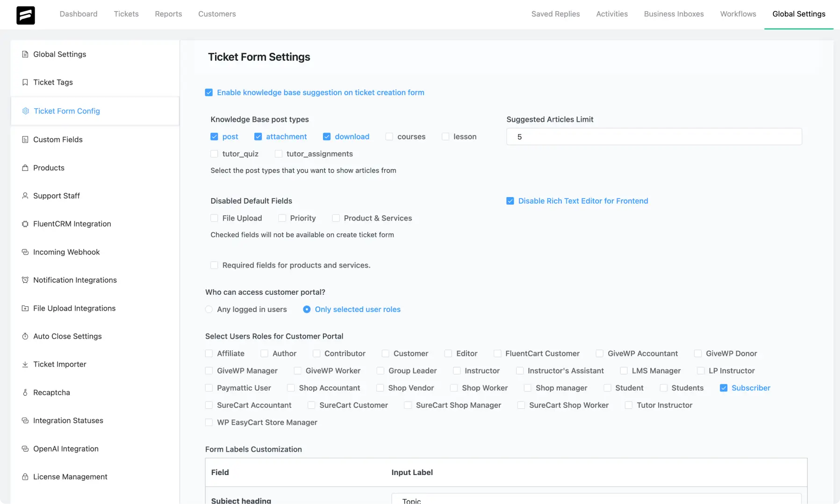
Task: Click the Suggested Articles Limit field
Action: [x=653, y=136]
